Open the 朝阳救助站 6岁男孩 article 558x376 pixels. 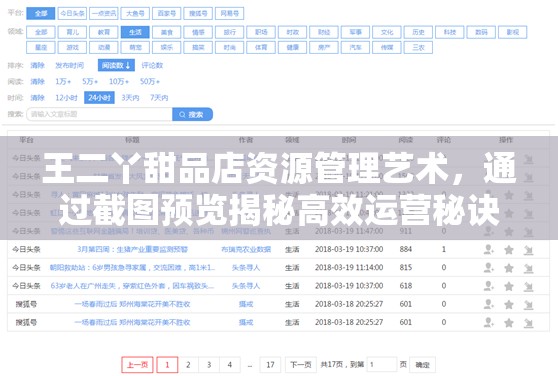click(132, 268)
